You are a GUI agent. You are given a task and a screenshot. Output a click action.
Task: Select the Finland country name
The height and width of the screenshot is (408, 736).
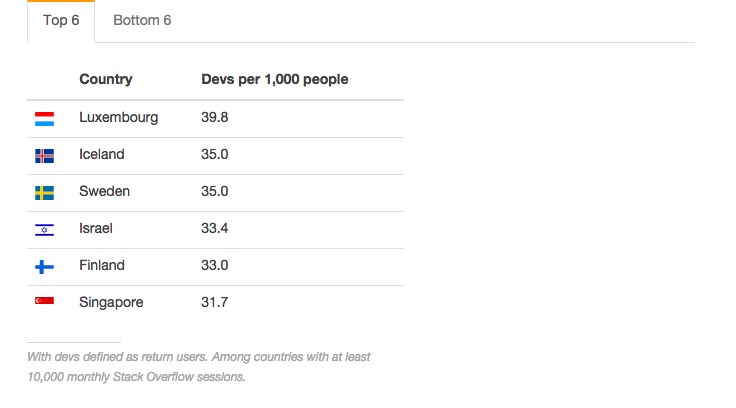tap(102, 266)
